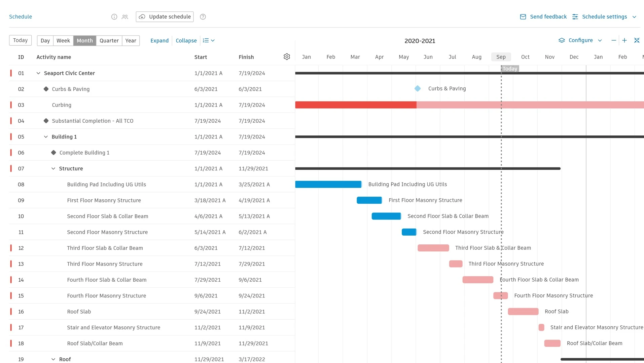The height and width of the screenshot is (363, 644).
Task: Click the help question mark icon
Action: (203, 17)
